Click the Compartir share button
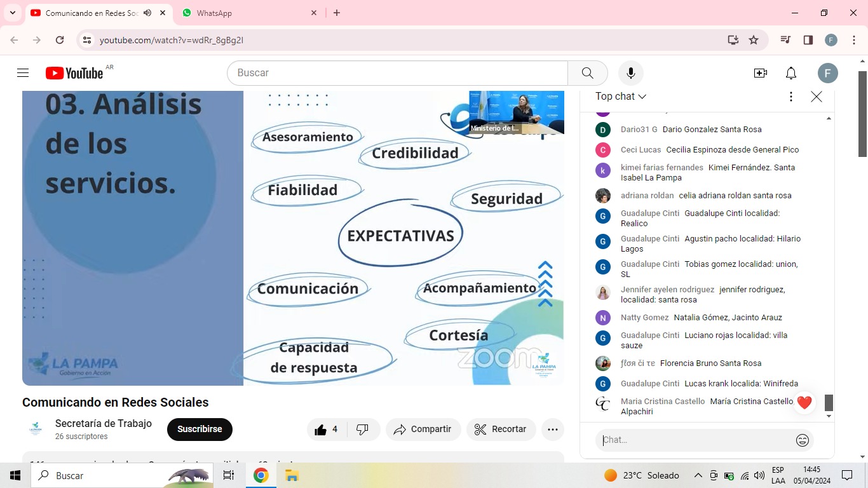 coord(423,430)
